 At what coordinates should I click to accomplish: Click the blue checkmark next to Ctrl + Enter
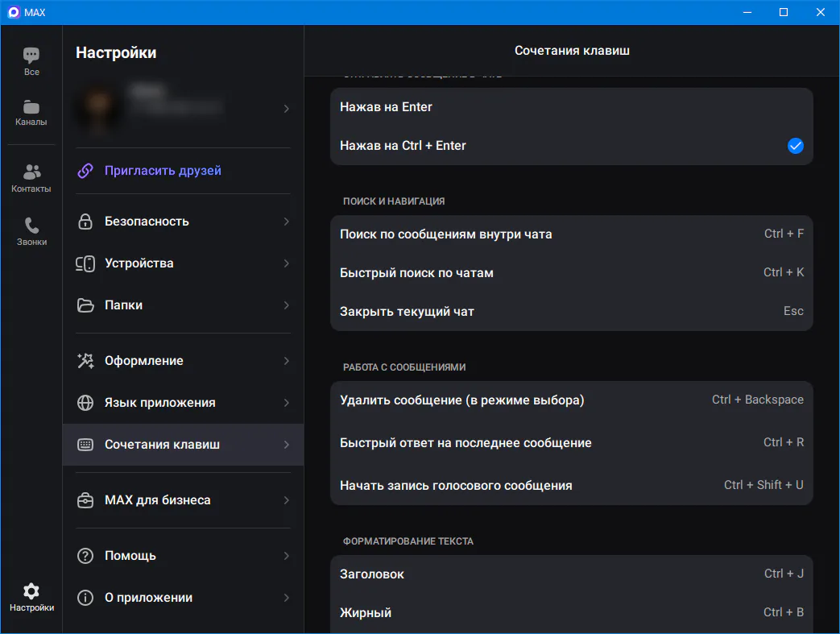coord(795,146)
